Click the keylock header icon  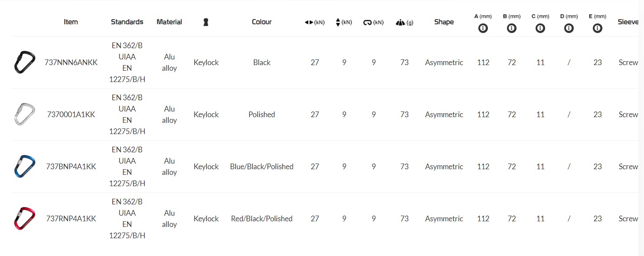click(x=206, y=22)
